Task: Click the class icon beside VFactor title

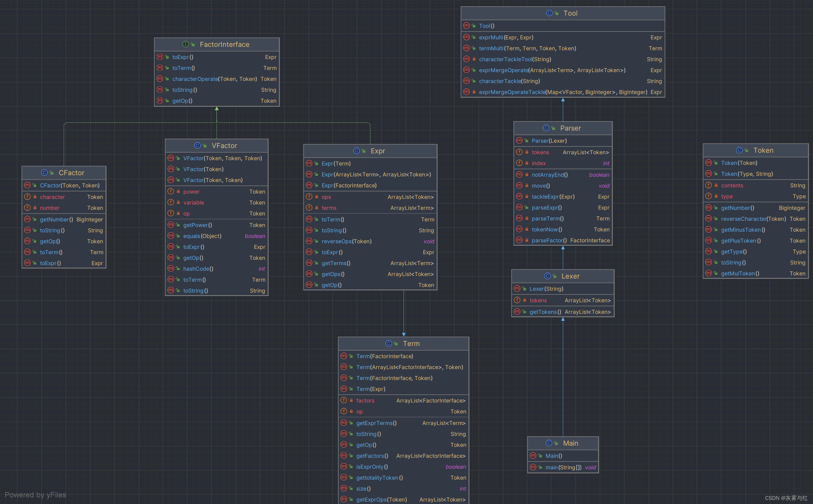Action: [197, 145]
